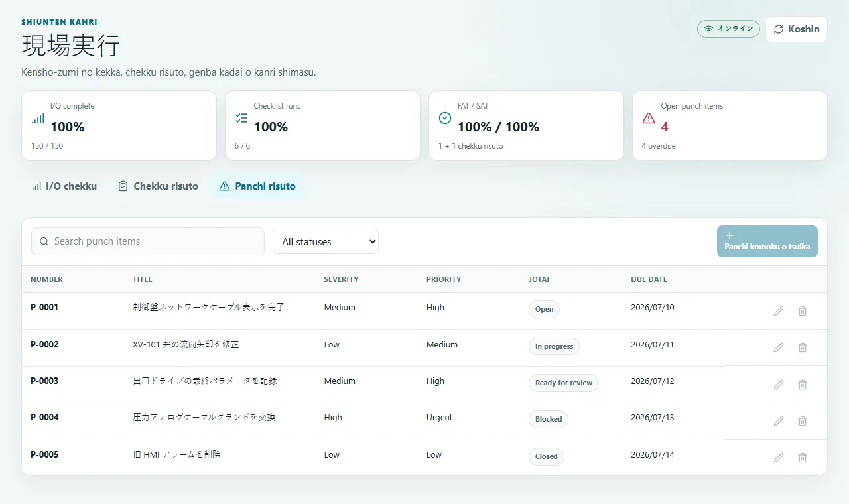Click the I/O complete signal bars icon
Screen dimensions: 849x504
tap(38, 118)
